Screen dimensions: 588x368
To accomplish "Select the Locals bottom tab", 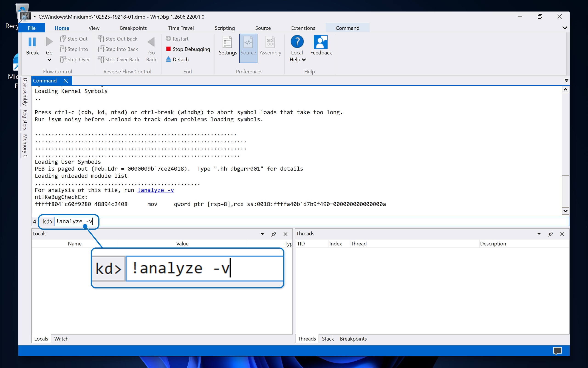I will pos(41,339).
